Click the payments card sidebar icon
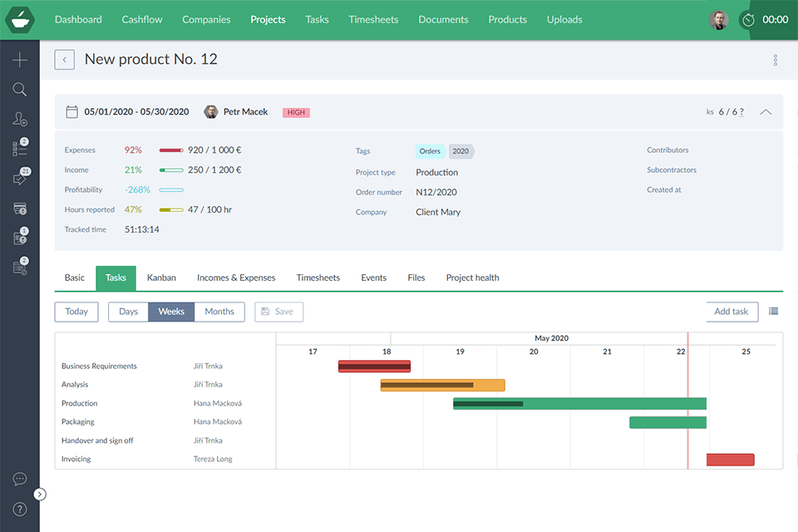This screenshot has height=532, width=798. pyautogui.click(x=20, y=208)
